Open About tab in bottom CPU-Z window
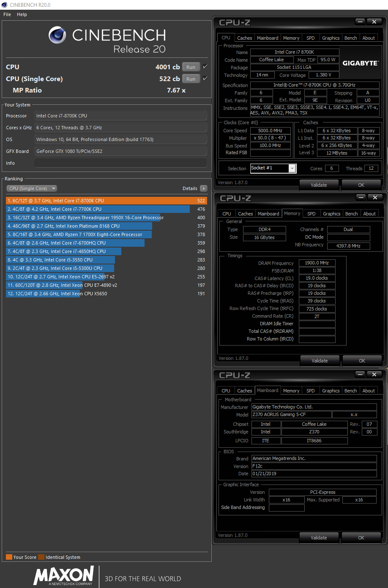This screenshot has width=388, height=588. 369,391
